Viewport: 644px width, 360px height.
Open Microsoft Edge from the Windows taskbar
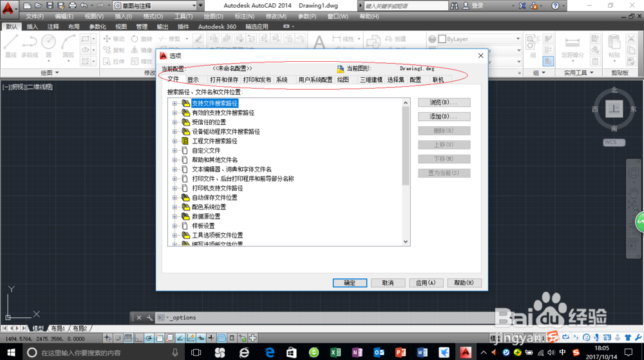[270, 352]
